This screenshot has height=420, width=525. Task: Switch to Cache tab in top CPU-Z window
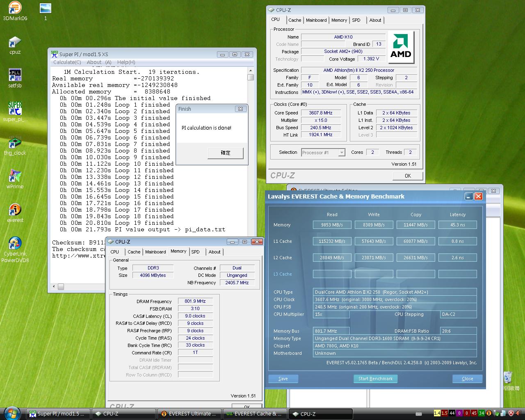tap(294, 20)
